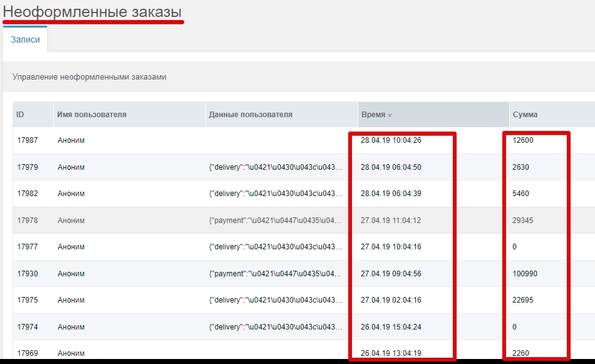Click the Аноним user in row 17977
595x364 pixels.
71,247
